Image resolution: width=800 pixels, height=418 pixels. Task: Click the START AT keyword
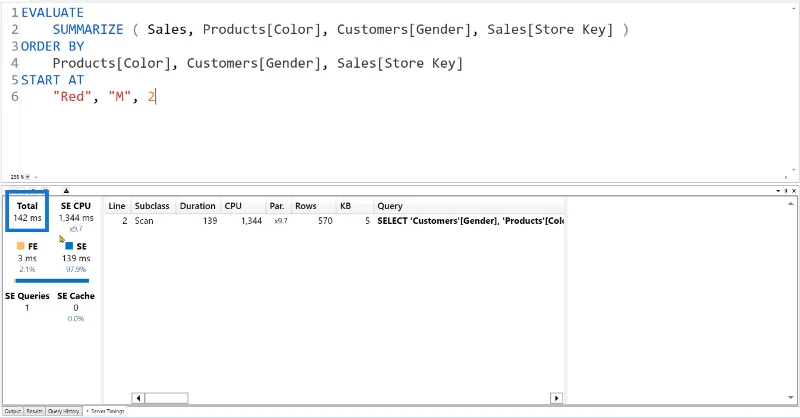52,80
